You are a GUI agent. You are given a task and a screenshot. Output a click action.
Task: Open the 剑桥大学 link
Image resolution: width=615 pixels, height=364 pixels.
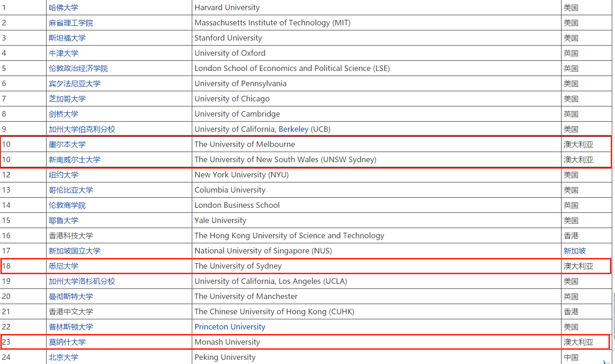tap(64, 114)
